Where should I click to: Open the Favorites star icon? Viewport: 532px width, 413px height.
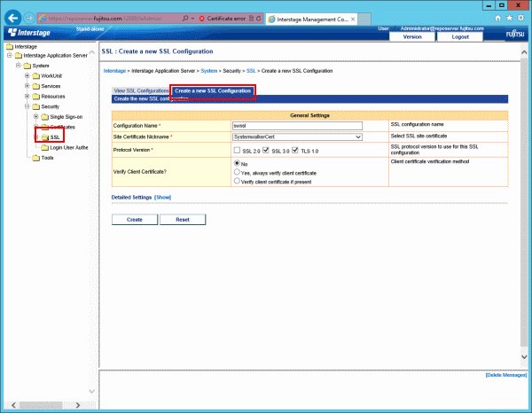tap(509, 19)
